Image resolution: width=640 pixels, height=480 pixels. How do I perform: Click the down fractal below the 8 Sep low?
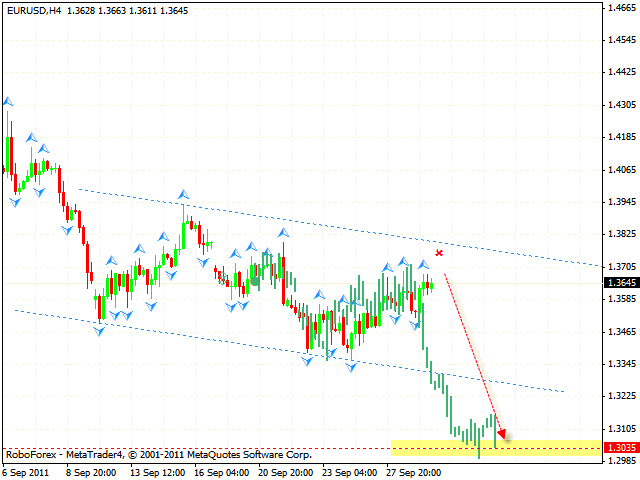coord(100,331)
